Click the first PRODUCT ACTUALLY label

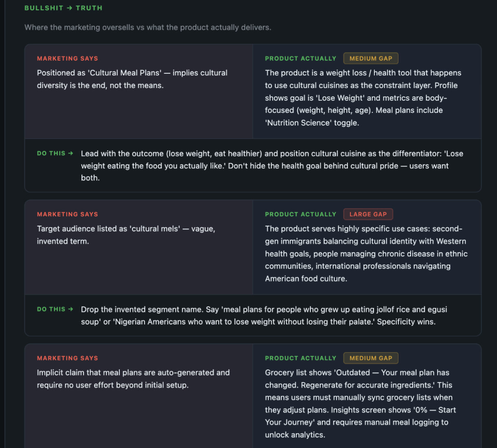pyautogui.click(x=301, y=59)
